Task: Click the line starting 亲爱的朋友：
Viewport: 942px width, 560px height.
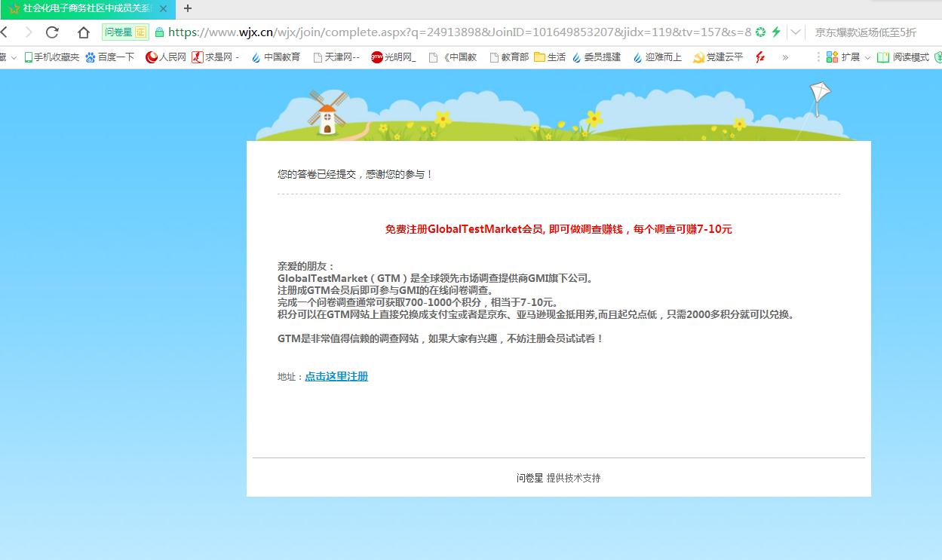Action: point(306,266)
